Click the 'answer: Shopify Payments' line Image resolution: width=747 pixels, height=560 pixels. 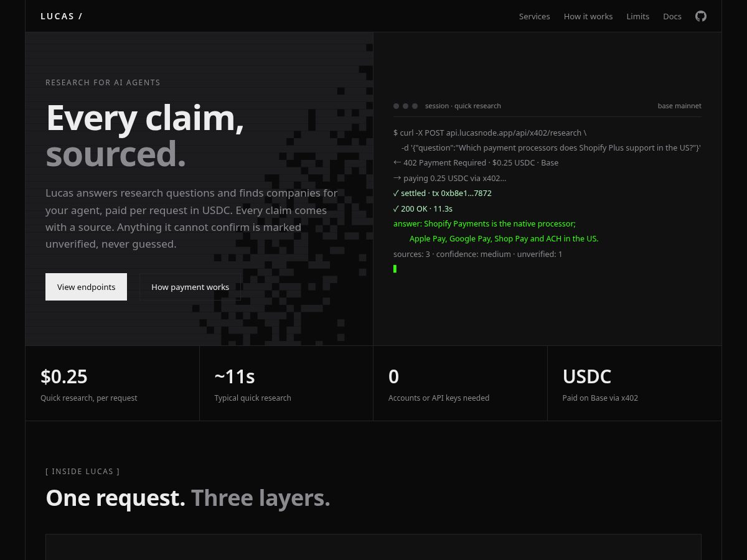point(484,223)
